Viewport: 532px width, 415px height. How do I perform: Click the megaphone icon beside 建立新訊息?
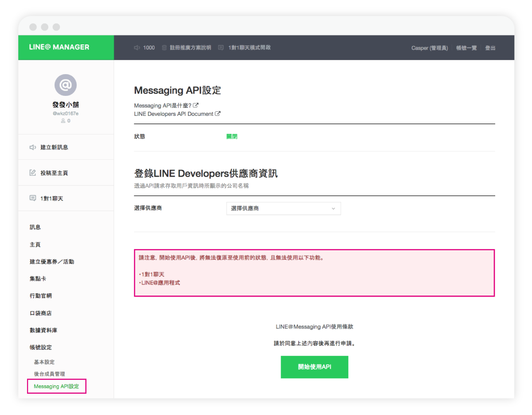point(33,147)
